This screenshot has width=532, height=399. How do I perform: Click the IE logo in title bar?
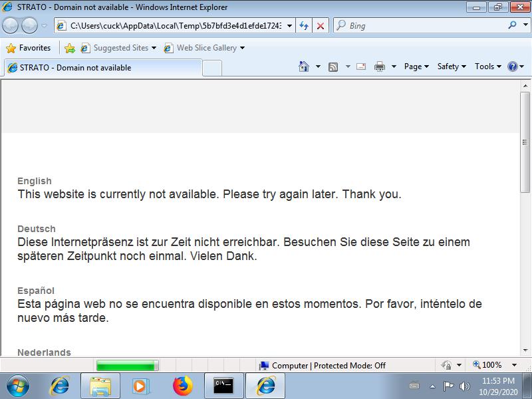coord(7,7)
